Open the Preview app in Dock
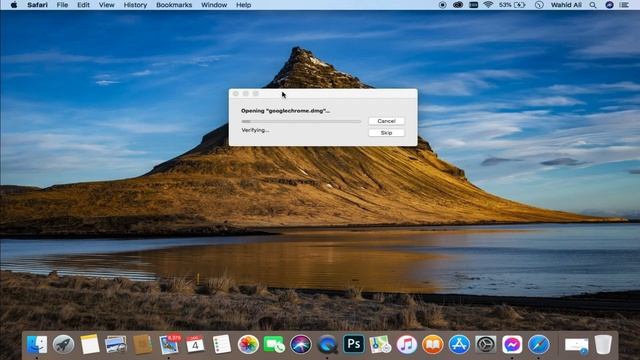This screenshot has height=360, width=640. 116,344
